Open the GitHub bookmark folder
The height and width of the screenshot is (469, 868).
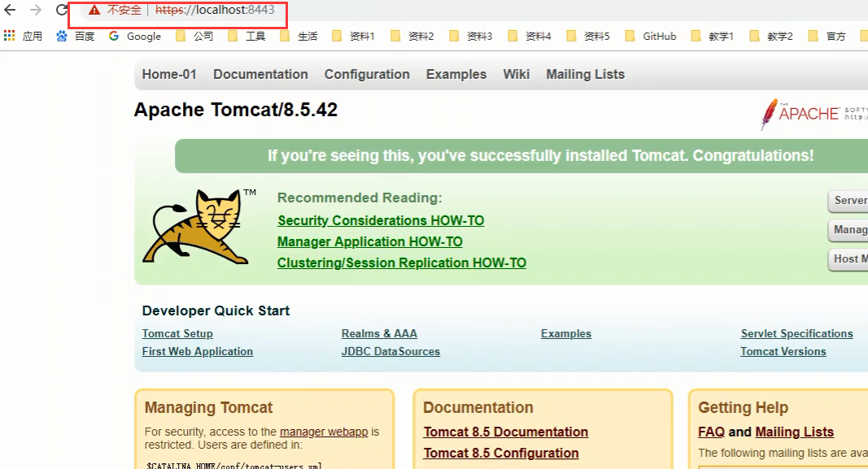651,36
